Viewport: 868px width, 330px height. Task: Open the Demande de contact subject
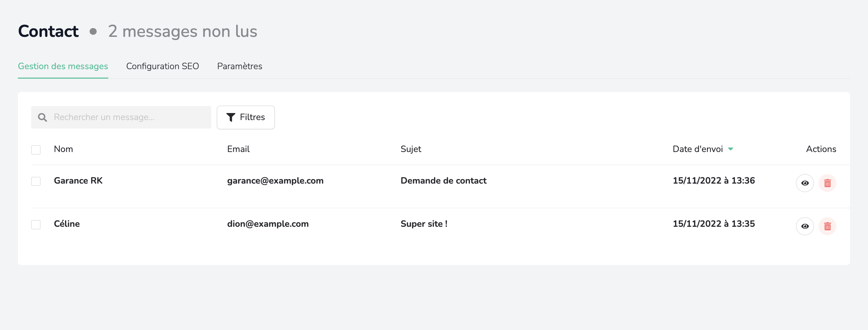(x=443, y=180)
